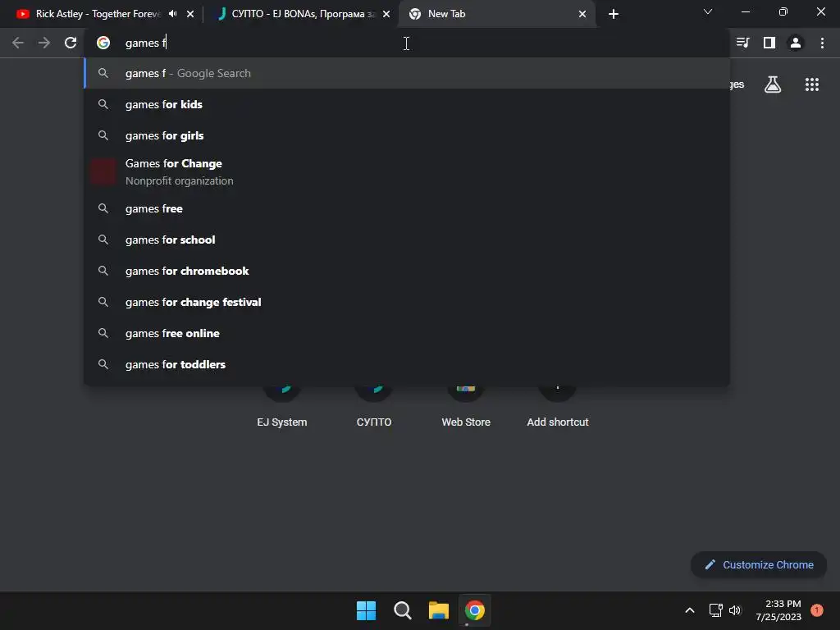Open the volume tray icon
The height and width of the screenshot is (630, 840).
pos(735,610)
